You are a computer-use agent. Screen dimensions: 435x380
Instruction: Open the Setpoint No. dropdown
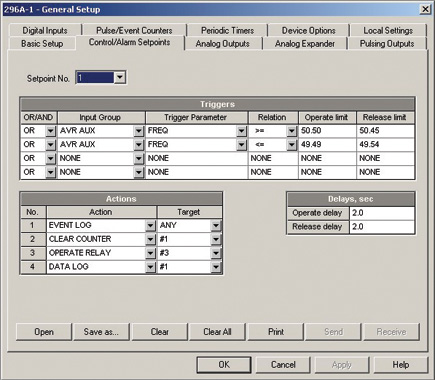[x=120, y=78]
